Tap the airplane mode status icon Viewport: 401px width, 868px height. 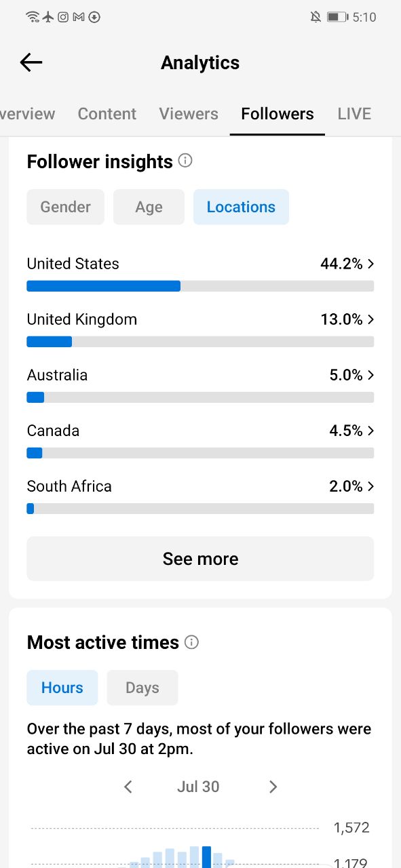pos(48,17)
